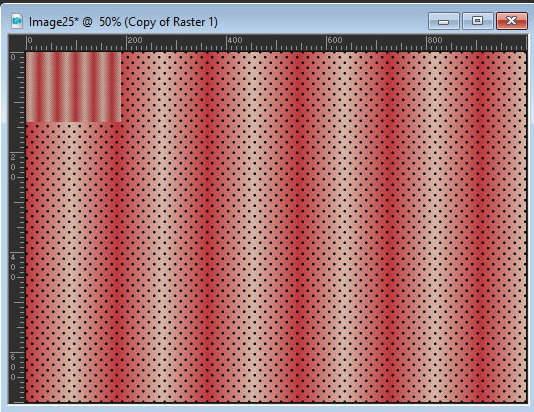Click the 200 mark on vertical ruler

[x=13, y=167]
